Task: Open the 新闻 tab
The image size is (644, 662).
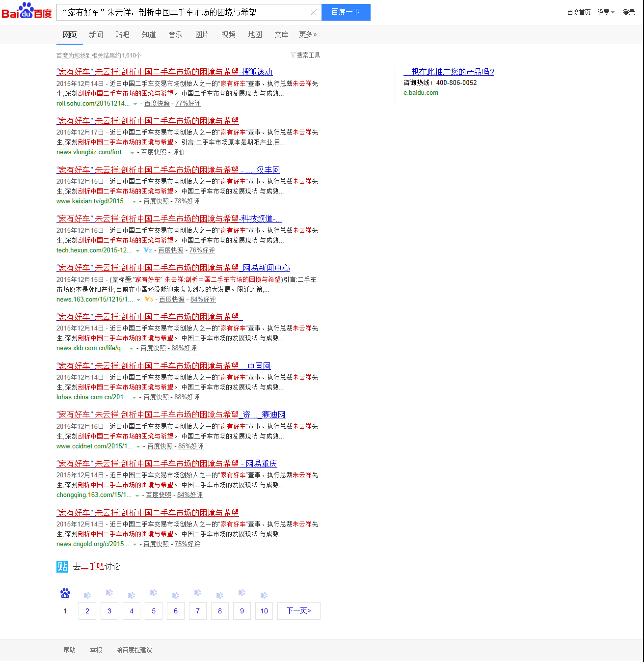Action: 96,34
